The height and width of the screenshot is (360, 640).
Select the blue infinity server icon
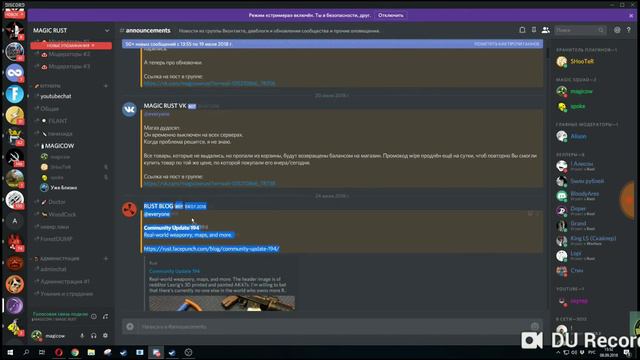15,73
